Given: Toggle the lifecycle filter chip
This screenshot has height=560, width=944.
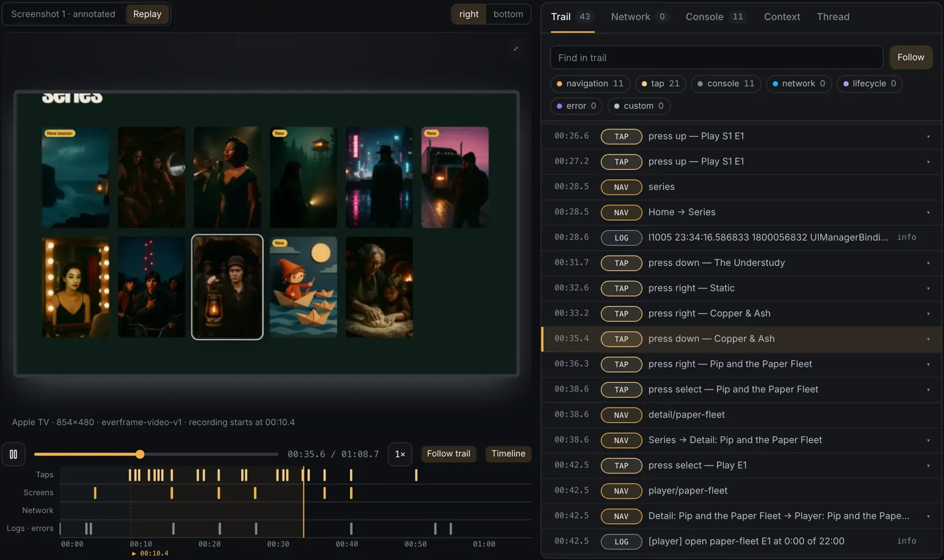Looking at the screenshot, I should [870, 83].
